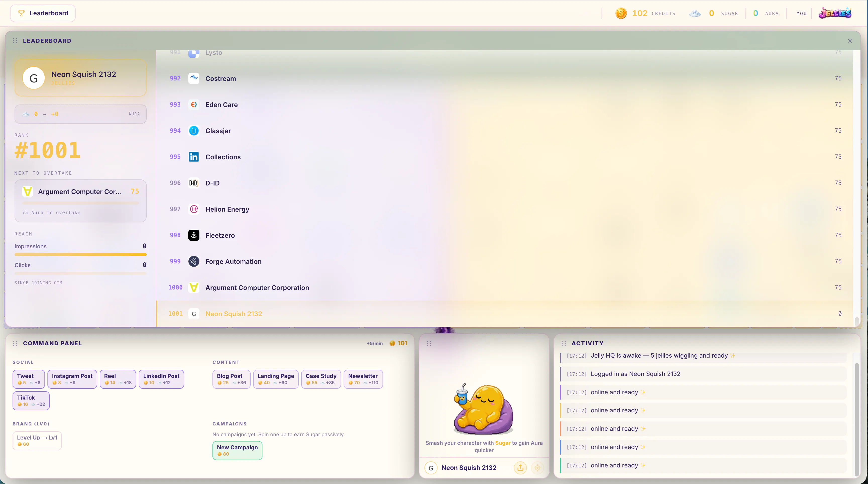This screenshot has width=868, height=484.
Task: Click the 102 credits counter in header
Action: coord(639,13)
